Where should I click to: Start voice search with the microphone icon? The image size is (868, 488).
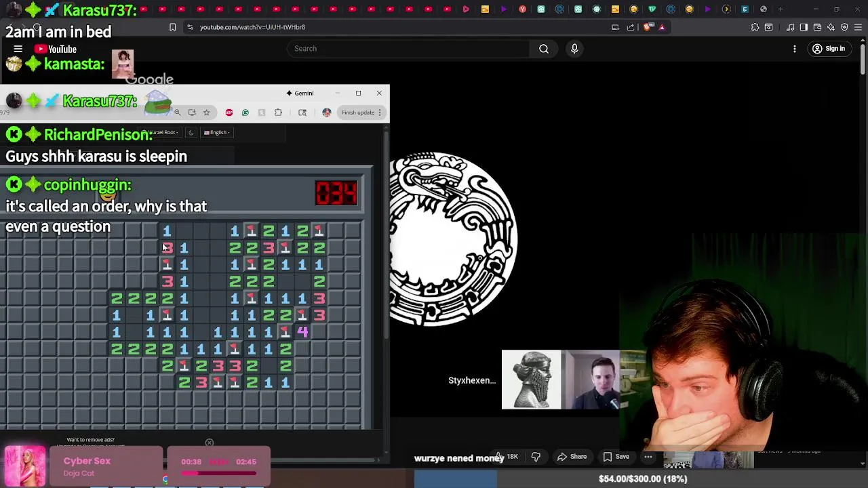[x=574, y=49]
